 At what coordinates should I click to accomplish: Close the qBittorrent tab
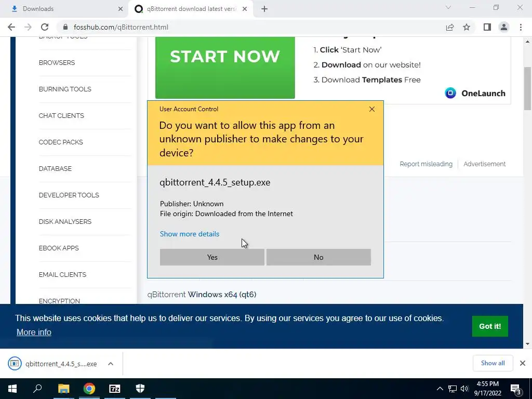point(245,9)
